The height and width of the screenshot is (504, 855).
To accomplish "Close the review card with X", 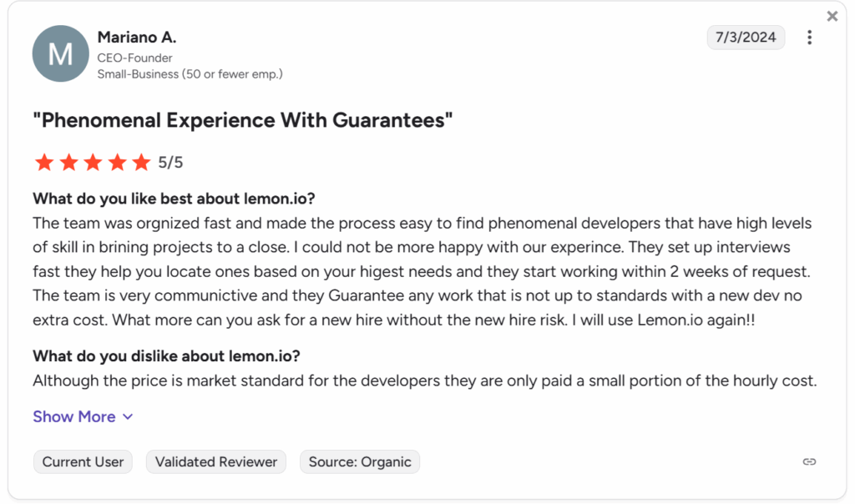I will point(832,17).
